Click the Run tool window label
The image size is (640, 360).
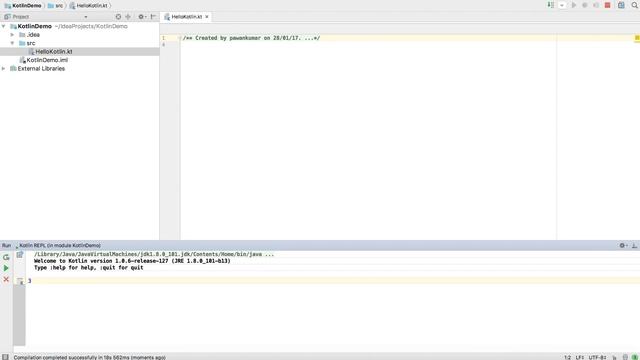click(x=7, y=245)
